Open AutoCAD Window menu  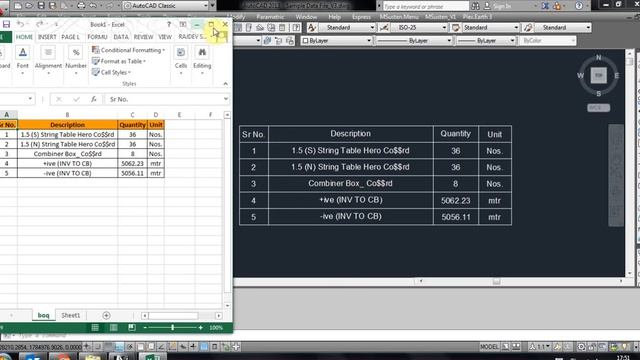click(306, 17)
